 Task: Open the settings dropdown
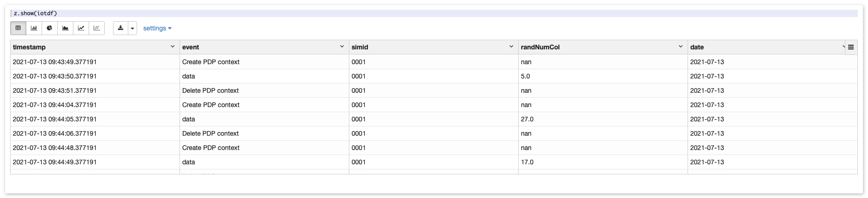[157, 28]
